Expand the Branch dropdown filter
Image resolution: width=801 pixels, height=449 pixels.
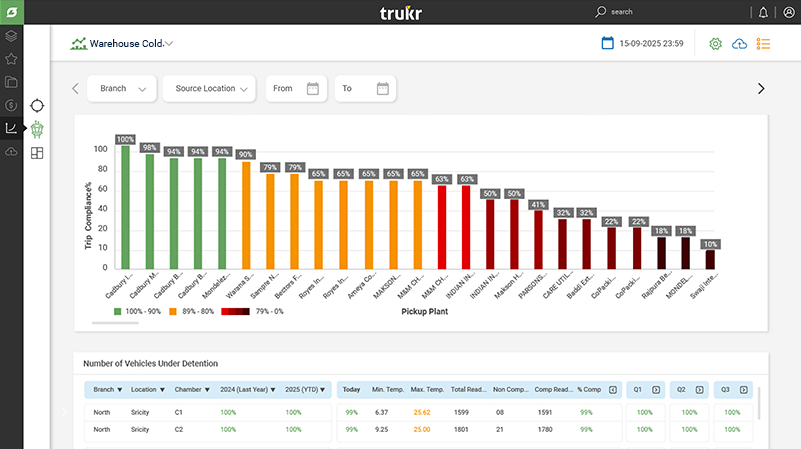[122, 89]
